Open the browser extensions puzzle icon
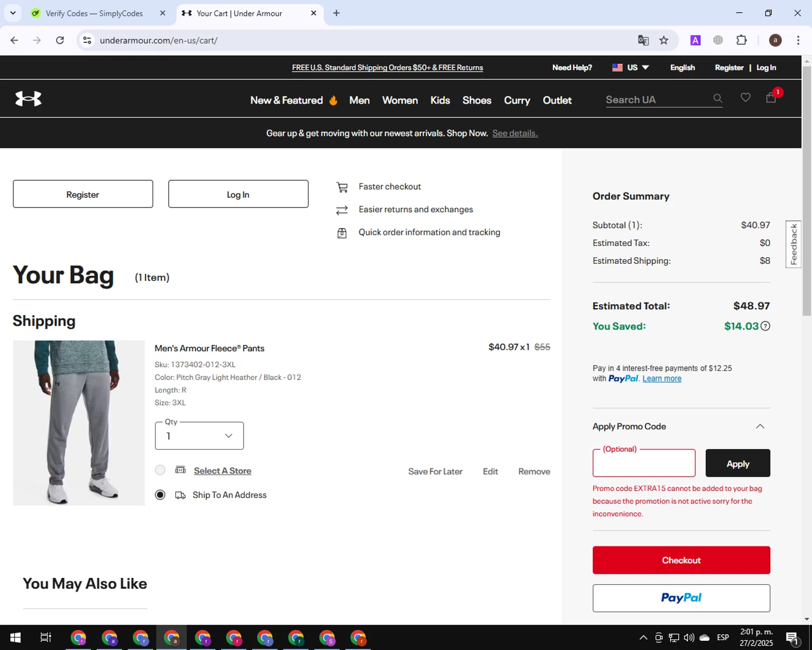The height and width of the screenshot is (650, 812). (742, 40)
